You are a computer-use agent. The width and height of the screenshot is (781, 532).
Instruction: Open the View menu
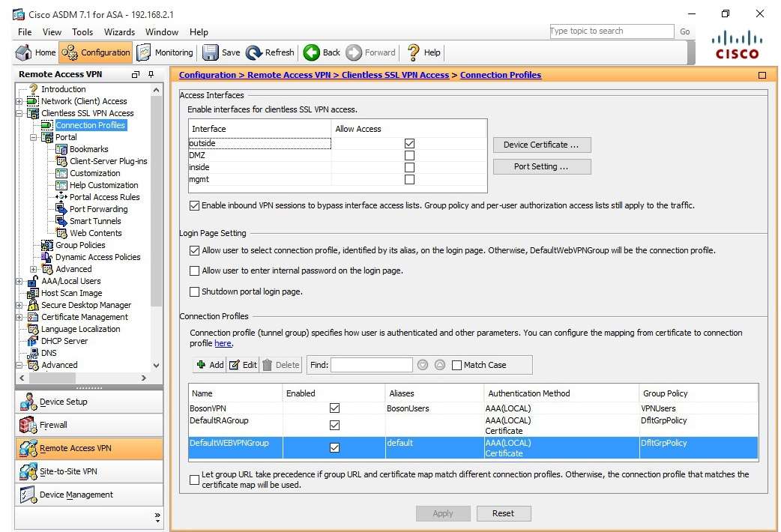(x=52, y=32)
